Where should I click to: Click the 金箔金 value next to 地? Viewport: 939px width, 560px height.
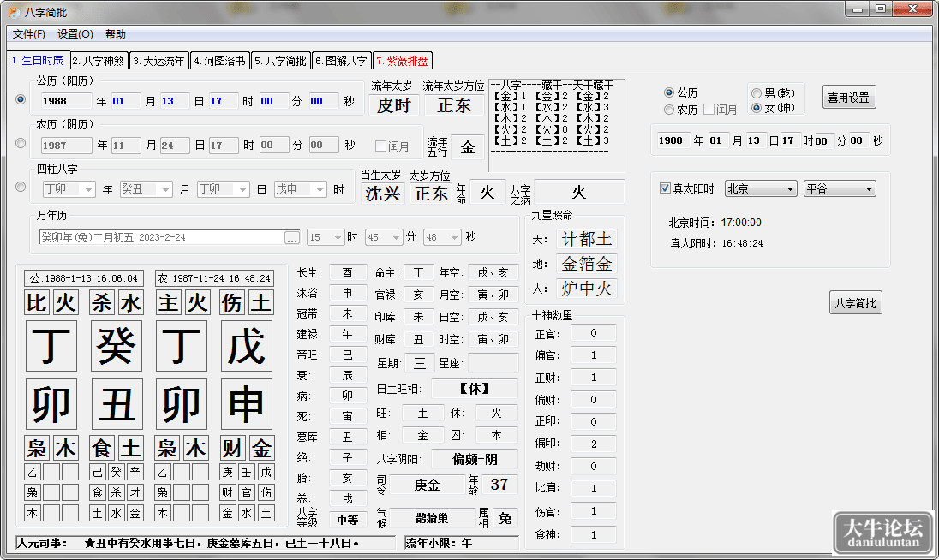click(587, 264)
